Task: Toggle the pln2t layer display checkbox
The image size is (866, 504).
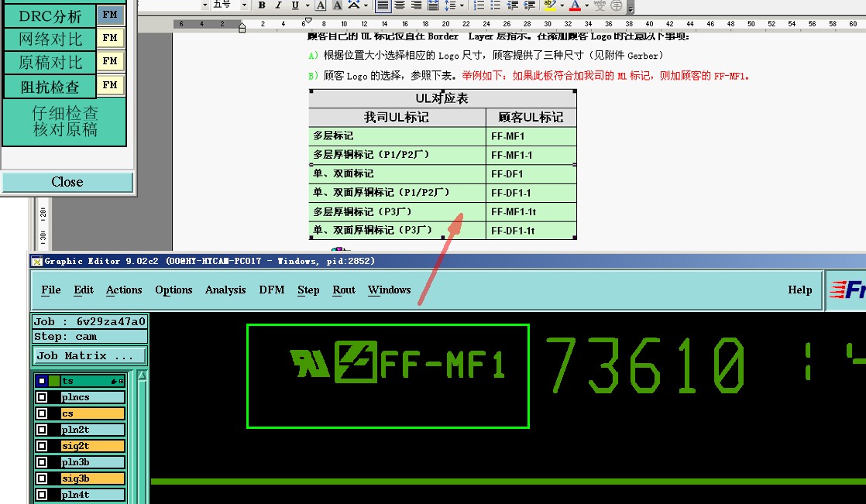Action: point(41,430)
